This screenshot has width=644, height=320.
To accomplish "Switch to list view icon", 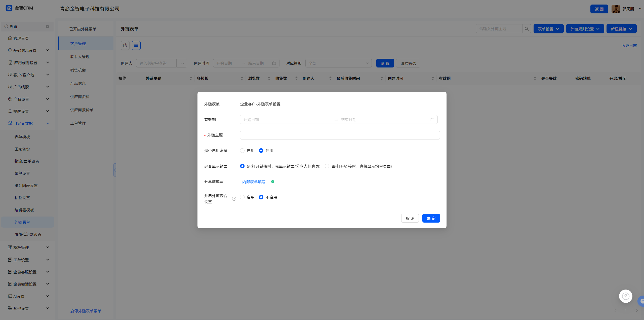I will [136, 46].
